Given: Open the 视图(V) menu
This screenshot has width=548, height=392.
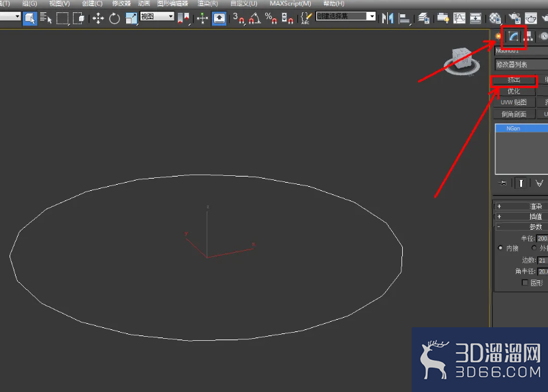Looking at the screenshot, I should coord(59,3).
